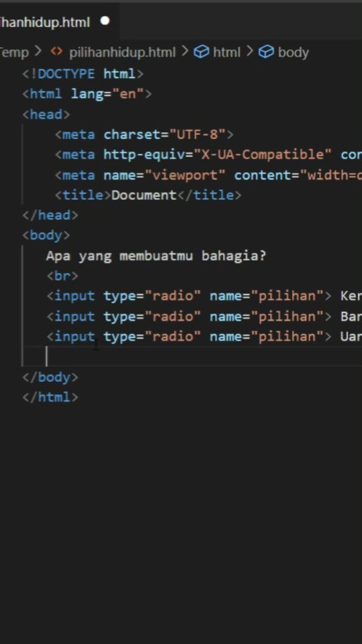The height and width of the screenshot is (644, 362).
Task: Expand breadcrumb chevron between html and body
Action: tap(249, 52)
